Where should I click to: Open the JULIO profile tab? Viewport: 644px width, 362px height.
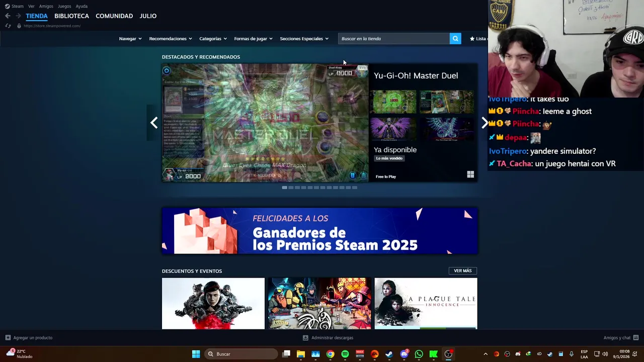click(x=148, y=16)
